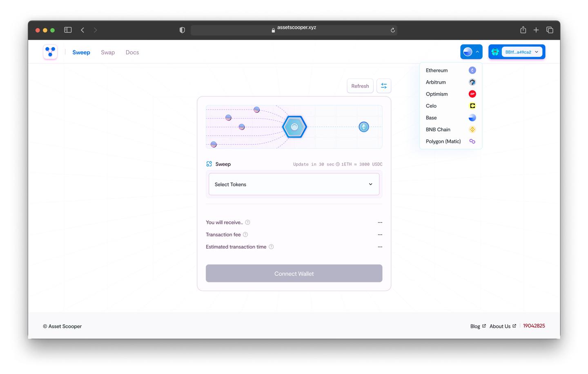Click the Polygon logo icon
The width and height of the screenshot is (588, 374).
tap(472, 141)
